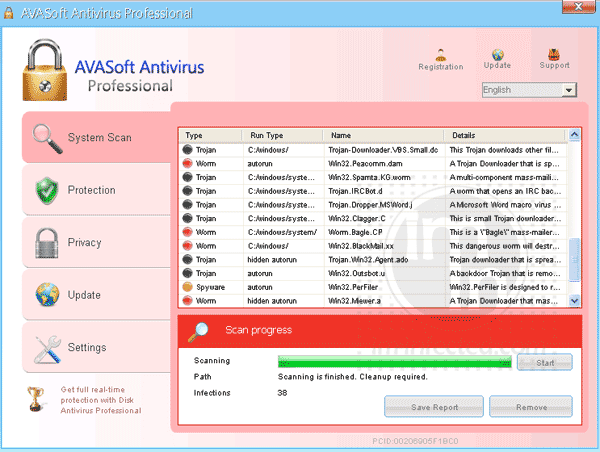Sort by the Run Type column header

[282, 135]
